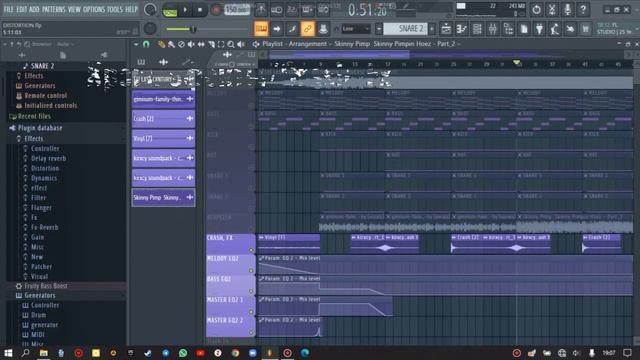Click the main volume knob
The image size is (640, 360).
click(x=150, y=9)
